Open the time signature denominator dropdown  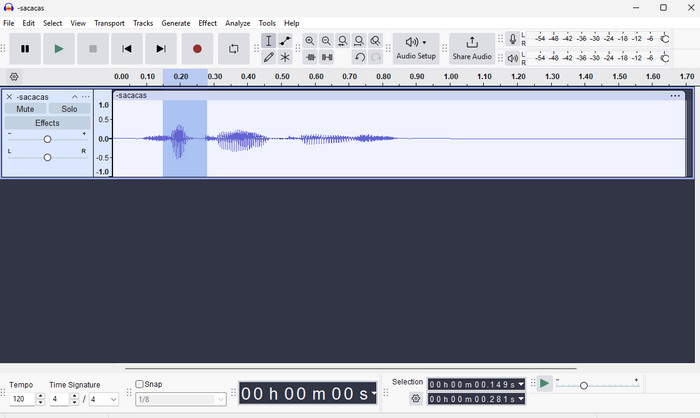[104, 399]
